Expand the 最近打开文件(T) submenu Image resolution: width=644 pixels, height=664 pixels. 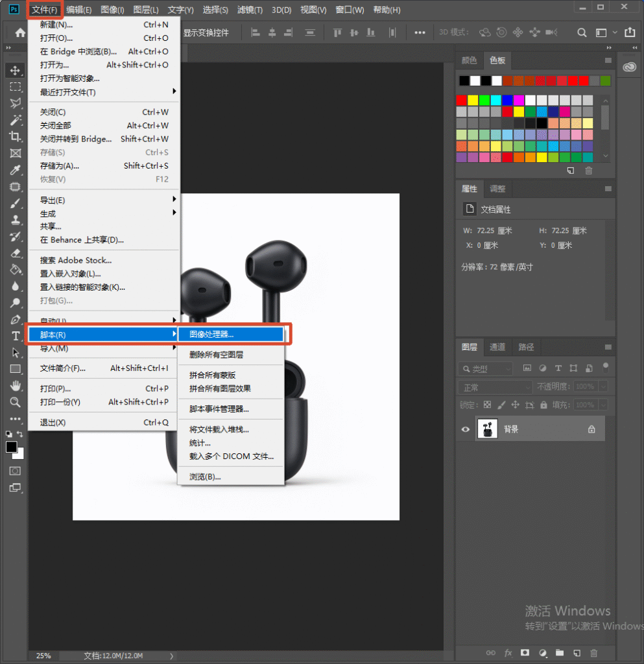pos(104,92)
